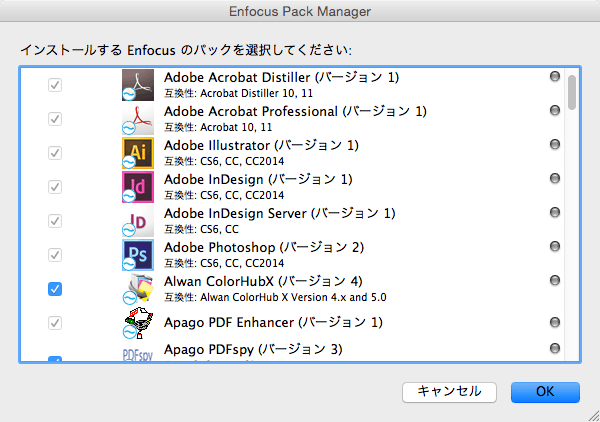
Task: Click status indicator for Apago PDF Enhancer
Action: point(555,323)
